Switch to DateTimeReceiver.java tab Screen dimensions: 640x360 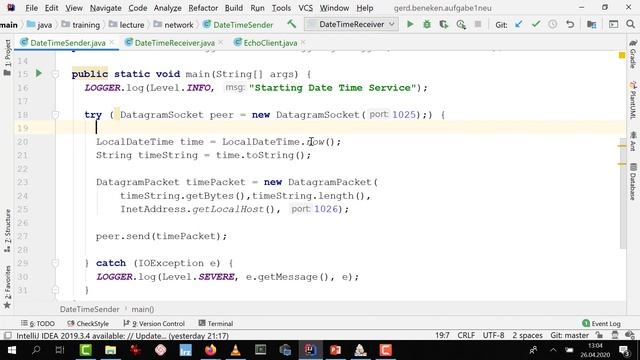coord(174,42)
